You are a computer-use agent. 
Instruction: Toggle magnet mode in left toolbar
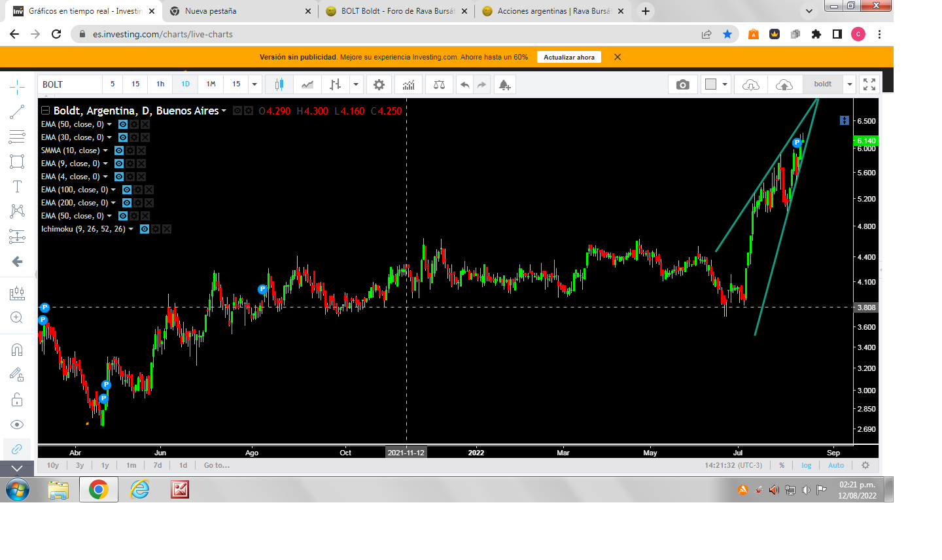pyautogui.click(x=17, y=349)
